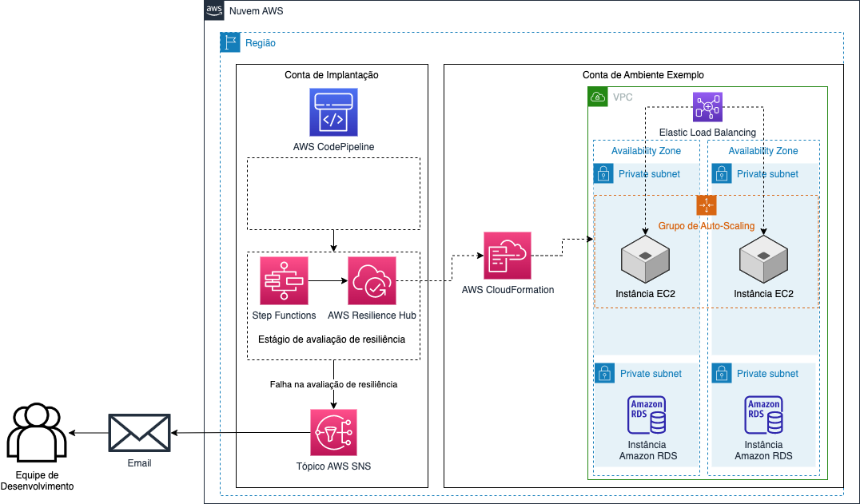860x504 pixels.
Task: Click the left Amazon RDS icon
Action: click(x=647, y=415)
